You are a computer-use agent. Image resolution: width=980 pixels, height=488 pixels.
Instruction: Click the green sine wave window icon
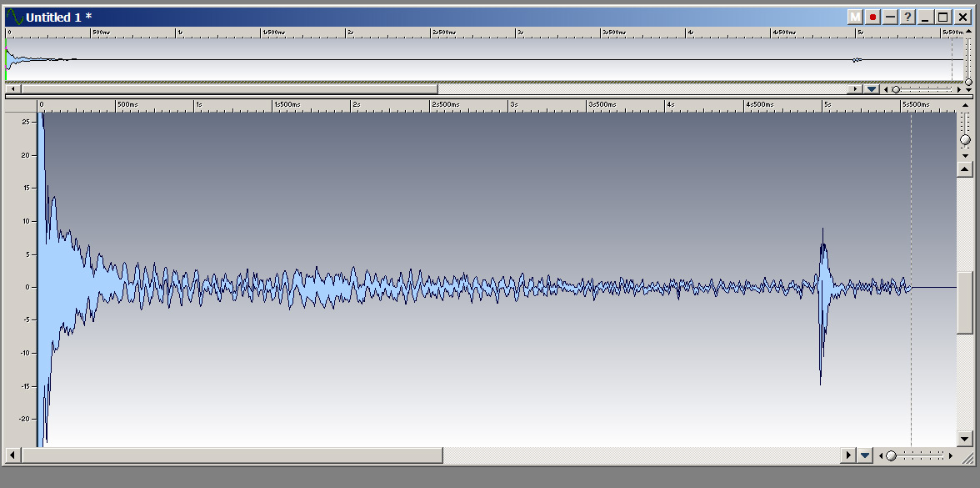tap(14, 18)
